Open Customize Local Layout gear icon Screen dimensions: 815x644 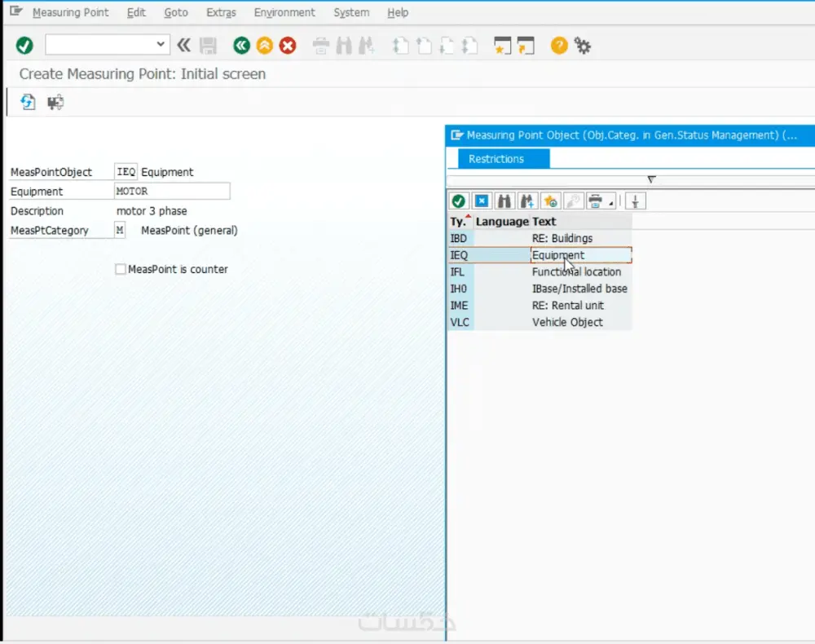click(584, 45)
